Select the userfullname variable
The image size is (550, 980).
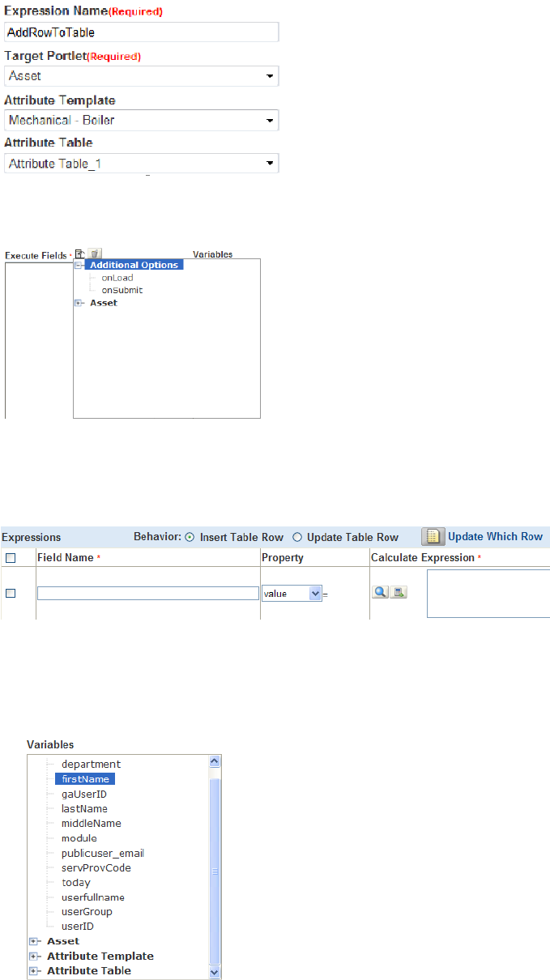point(93,897)
